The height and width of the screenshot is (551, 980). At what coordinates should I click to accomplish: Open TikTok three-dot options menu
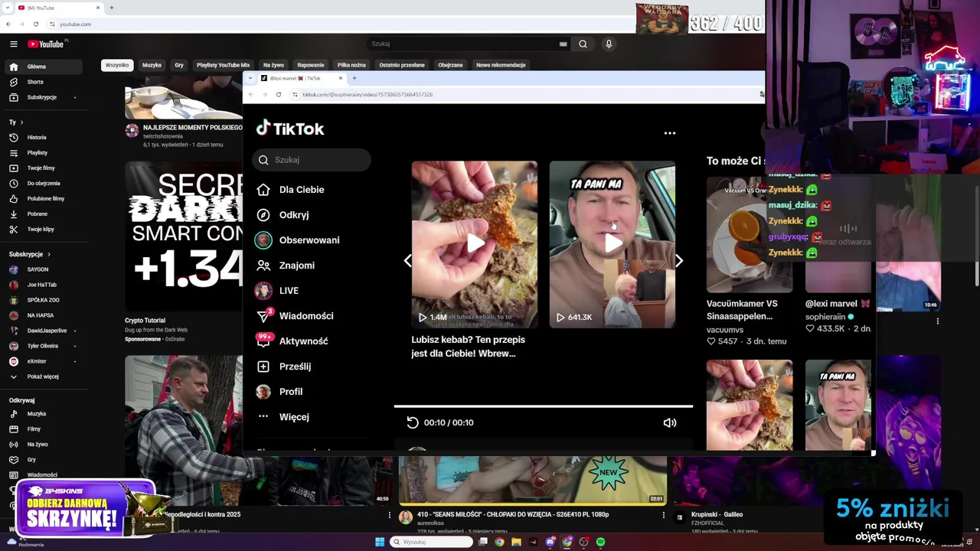click(670, 133)
